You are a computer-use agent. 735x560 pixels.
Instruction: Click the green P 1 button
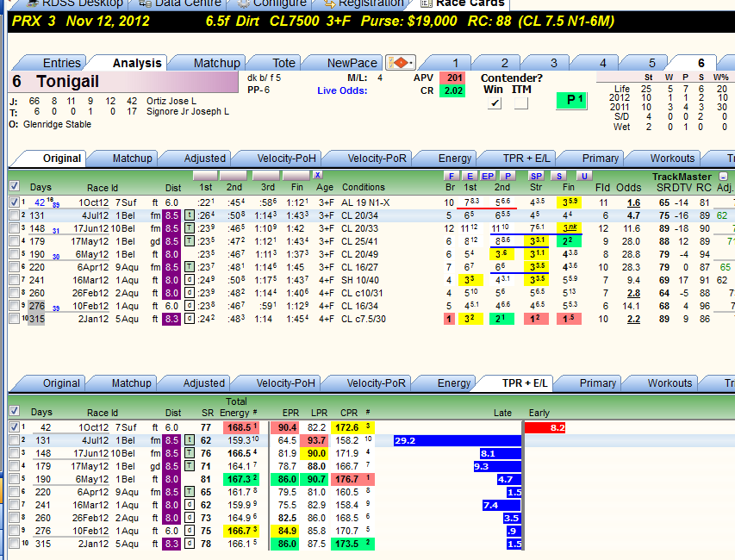[x=572, y=100]
